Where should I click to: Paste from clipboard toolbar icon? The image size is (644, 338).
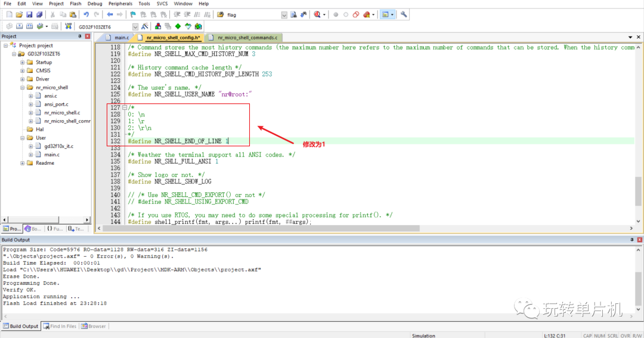point(73,14)
